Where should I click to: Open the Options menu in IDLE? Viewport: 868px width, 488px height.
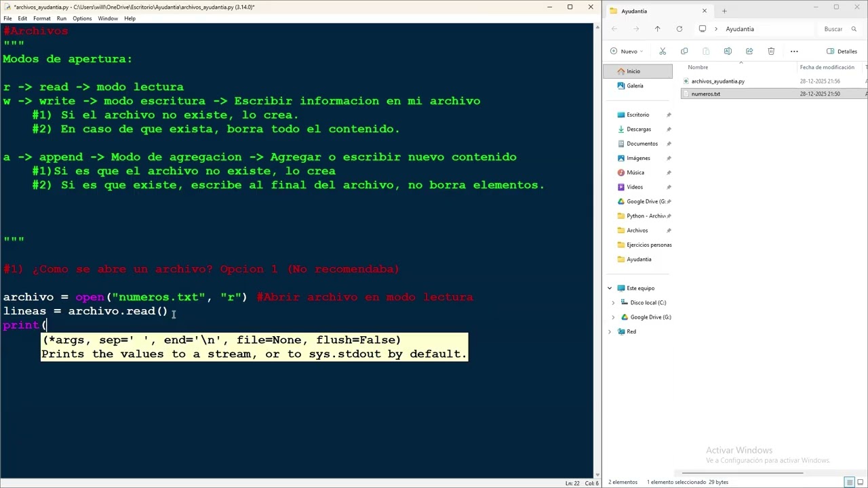[x=82, y=18]
